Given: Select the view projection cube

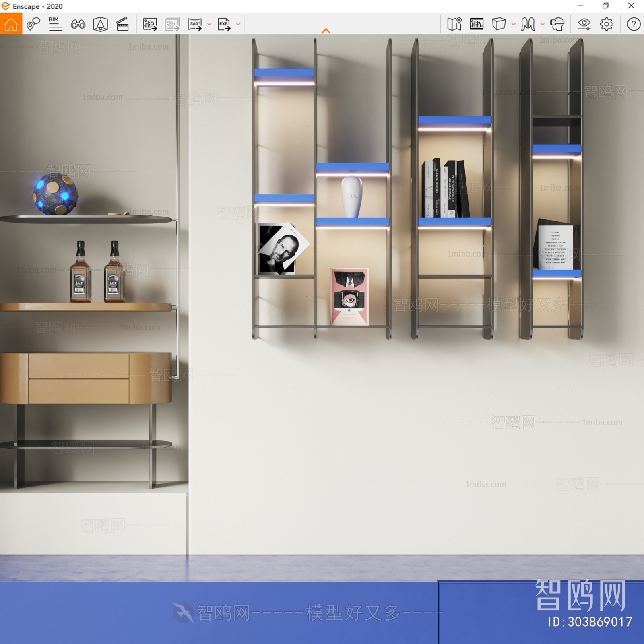Looking at the screenshot, I should pyautogui.click(x=499, y=24).
